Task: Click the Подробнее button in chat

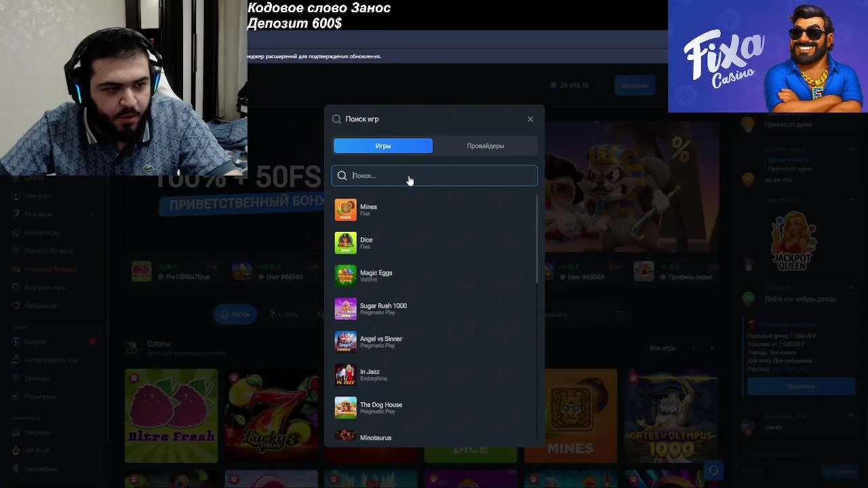Action: point(802,386)
